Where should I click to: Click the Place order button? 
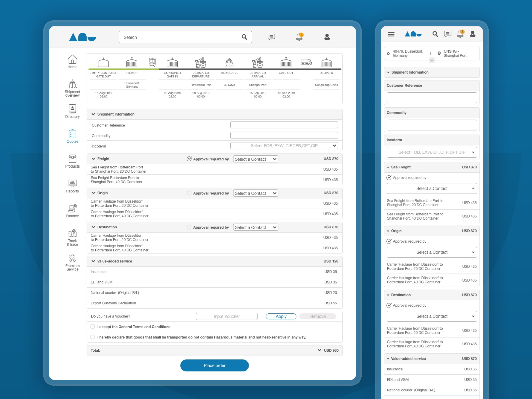pos(214,365)
